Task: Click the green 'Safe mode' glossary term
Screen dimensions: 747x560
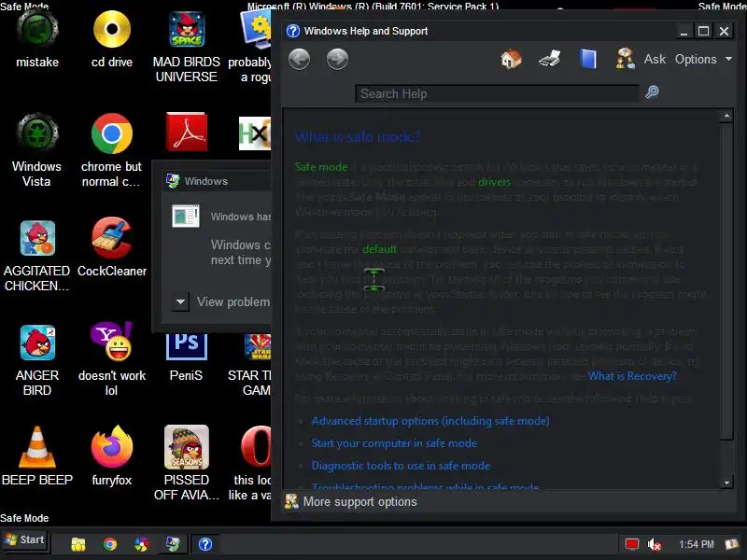Action: point(321,167)
